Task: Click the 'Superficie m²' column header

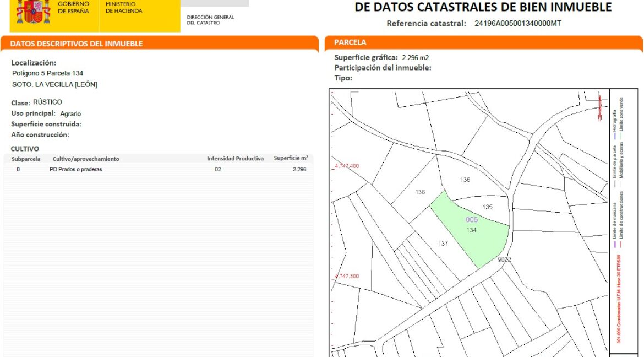Action: pyautogui.click(x=291, y=158)
